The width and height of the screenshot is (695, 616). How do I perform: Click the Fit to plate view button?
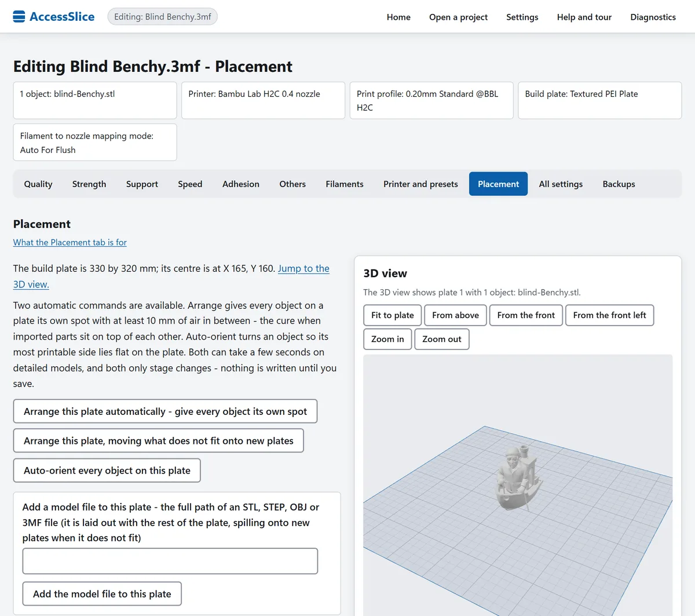point(393,315)
